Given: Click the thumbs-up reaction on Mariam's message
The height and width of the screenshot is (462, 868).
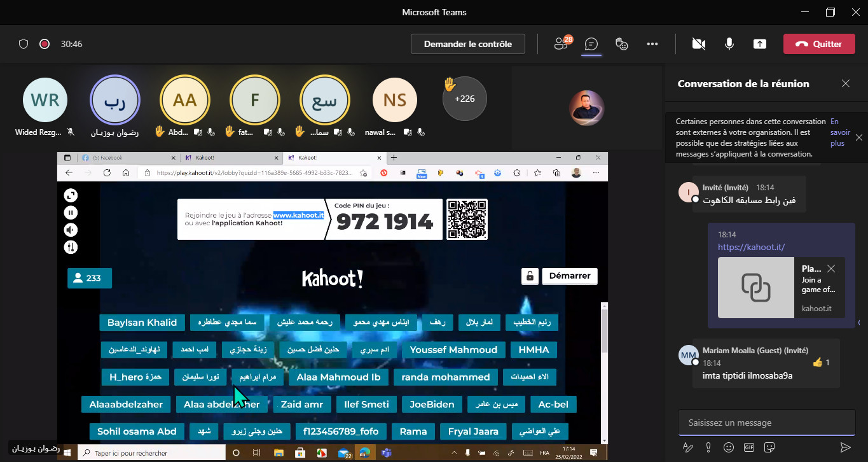Looking at the screenshot, I should 818,362.
